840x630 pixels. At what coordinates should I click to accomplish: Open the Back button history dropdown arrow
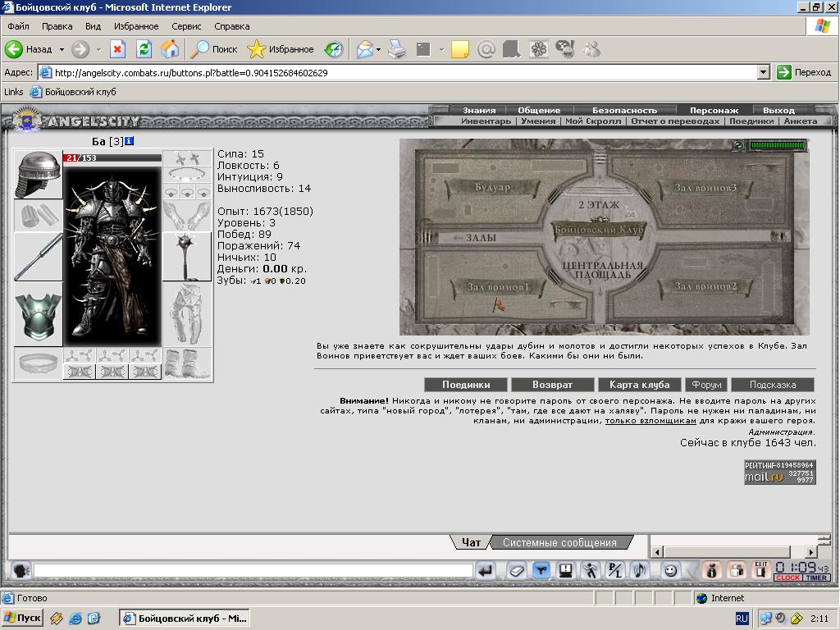click(x=62, y=49)
